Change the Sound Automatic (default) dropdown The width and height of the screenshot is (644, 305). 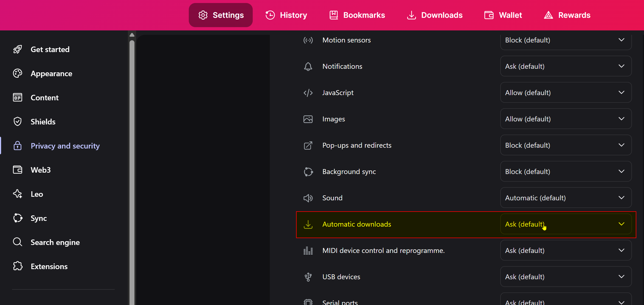tap(566, 198)
